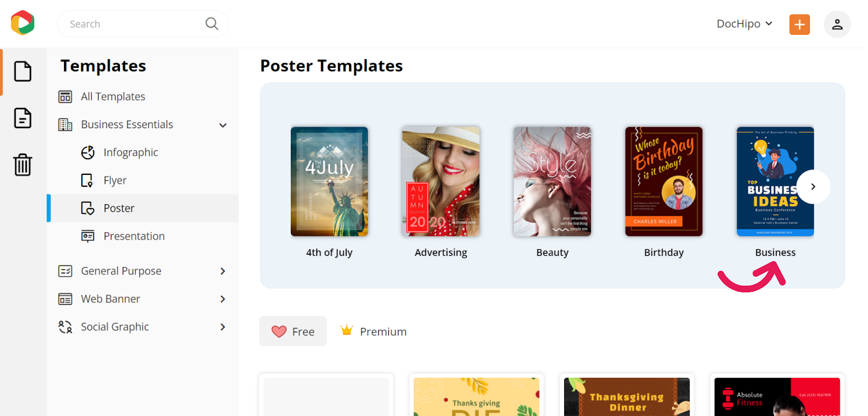Screen dimensions: 868x416
Task: Click the crown icon beside Premium
Action: point(347,330)
